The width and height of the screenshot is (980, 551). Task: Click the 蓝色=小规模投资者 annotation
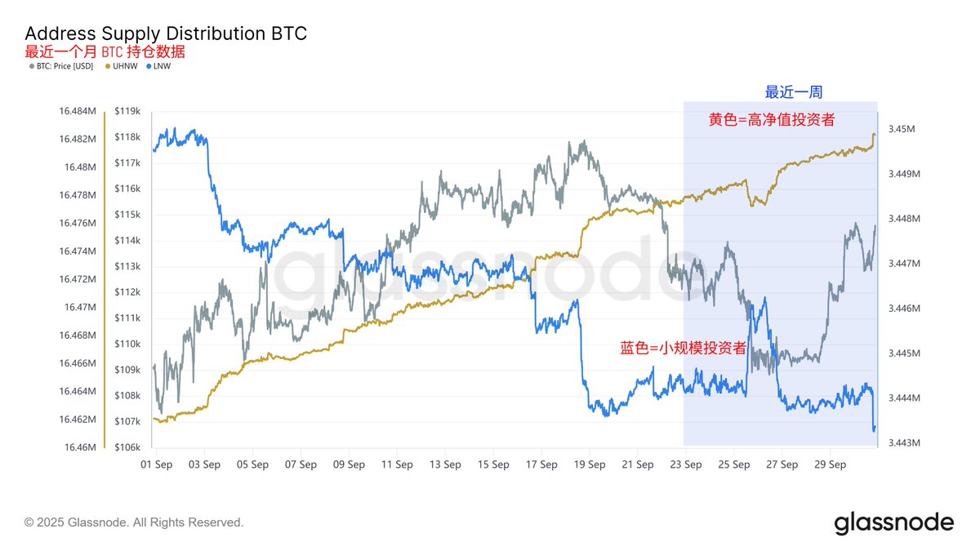point(684,348)
